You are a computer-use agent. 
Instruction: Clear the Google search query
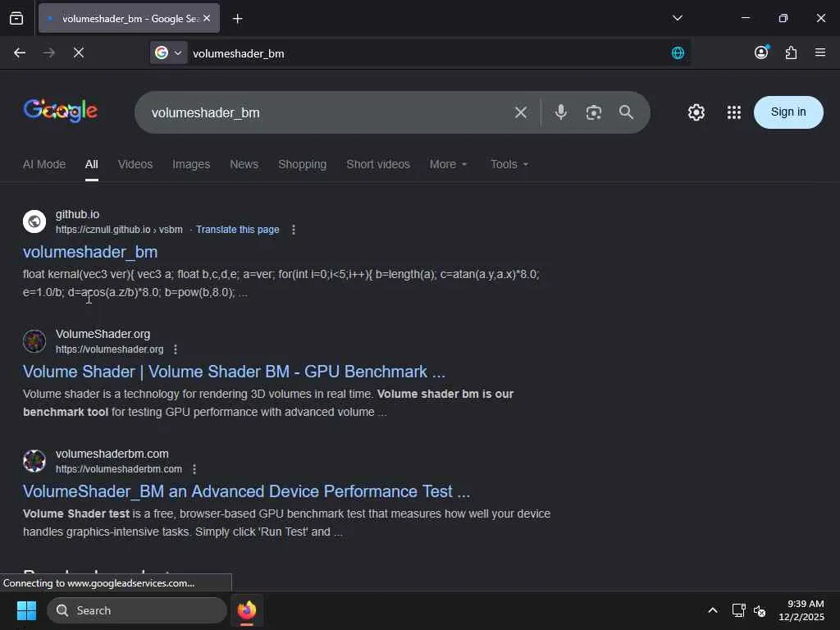click(x=521, y=112)
